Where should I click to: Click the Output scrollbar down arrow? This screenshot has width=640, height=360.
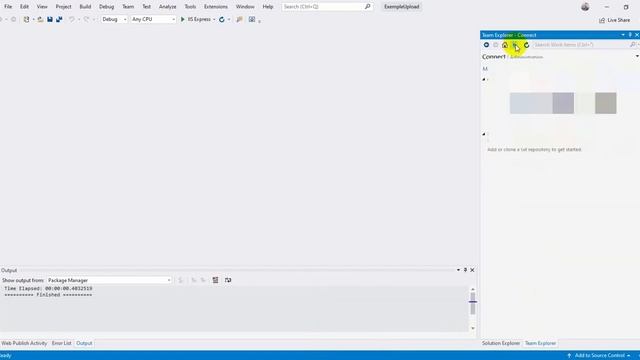point(473,328)
